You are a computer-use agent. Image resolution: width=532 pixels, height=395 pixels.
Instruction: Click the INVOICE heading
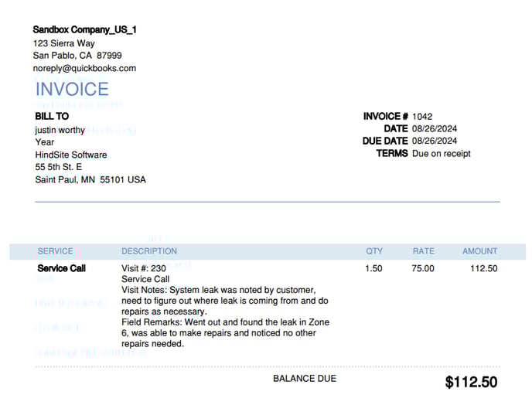[x=72, y=89]
